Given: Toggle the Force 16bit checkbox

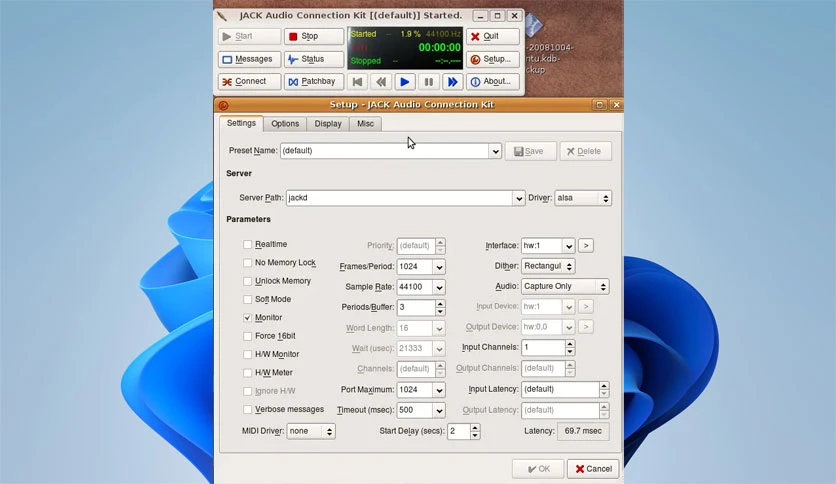Looking at the screenshot, I should pos(247,336).
